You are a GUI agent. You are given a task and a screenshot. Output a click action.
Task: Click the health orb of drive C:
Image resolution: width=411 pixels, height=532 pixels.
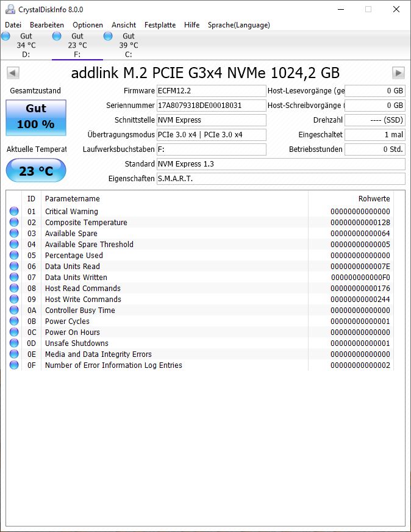pos(108,36)
